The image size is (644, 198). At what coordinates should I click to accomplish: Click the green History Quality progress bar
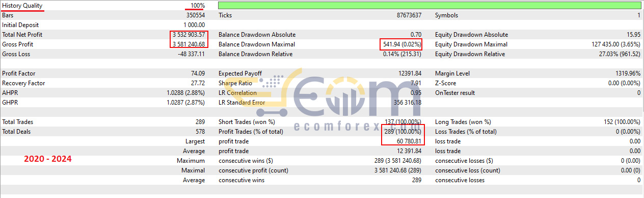[429, 5]
